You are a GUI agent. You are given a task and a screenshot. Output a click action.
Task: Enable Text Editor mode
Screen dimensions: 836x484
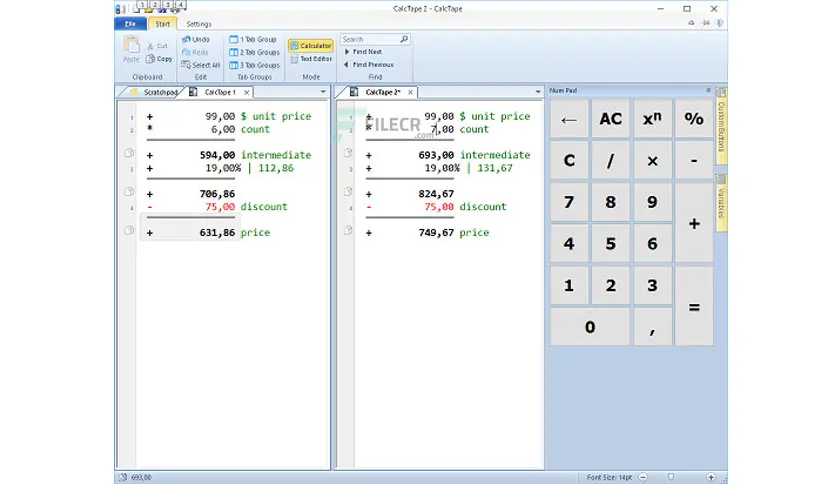coord(311,59)
